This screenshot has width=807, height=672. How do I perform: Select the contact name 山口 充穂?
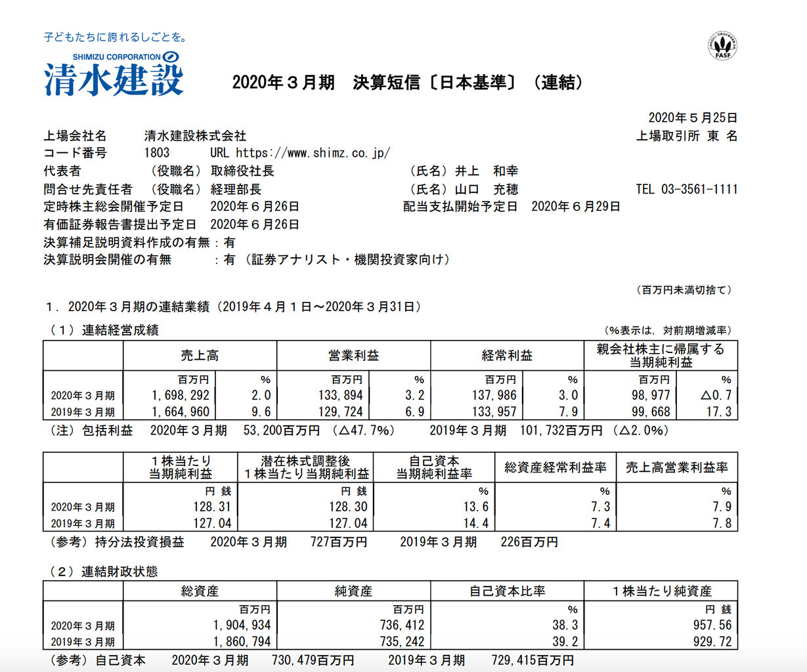[487, 189]
